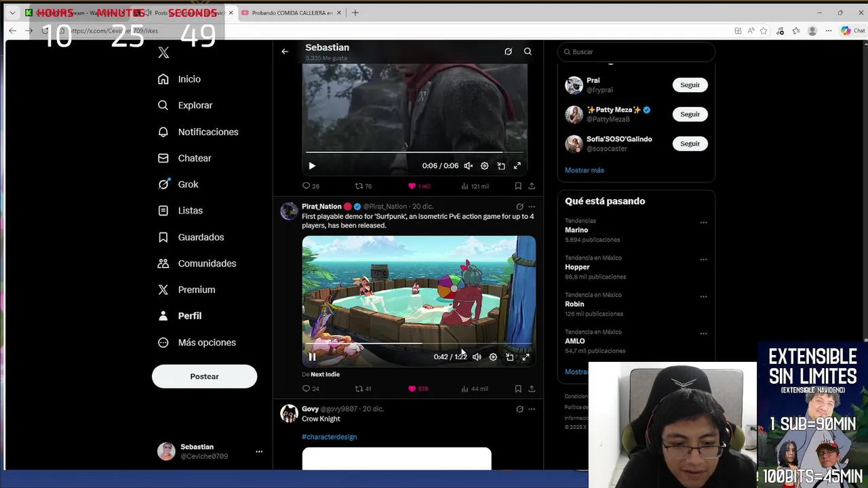Open options for Robin trend

point(703,296)
